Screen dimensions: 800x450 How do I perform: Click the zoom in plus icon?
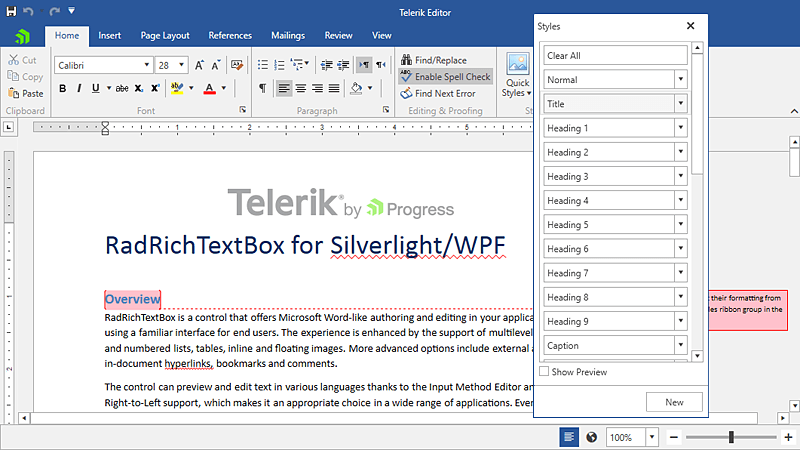coord(788,437)
